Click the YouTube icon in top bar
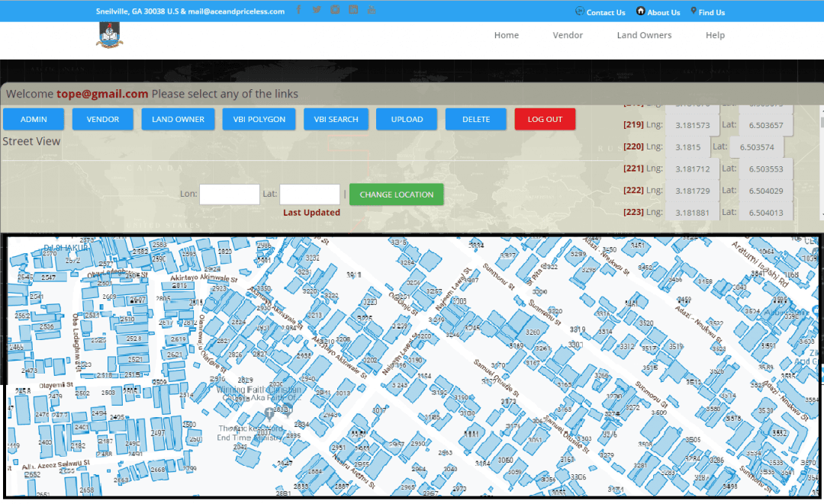 point(372,10)
